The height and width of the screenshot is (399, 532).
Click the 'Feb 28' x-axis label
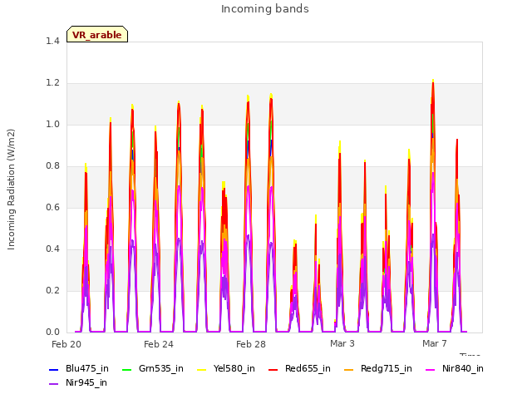coord(251,344)
